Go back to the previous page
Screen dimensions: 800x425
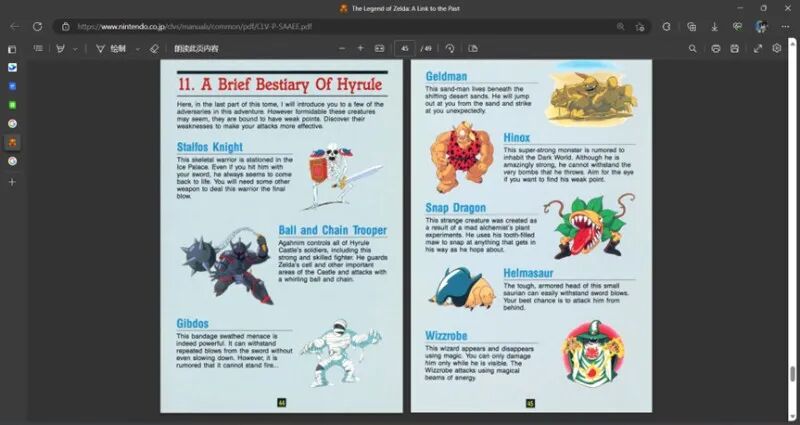click(15, 27)
